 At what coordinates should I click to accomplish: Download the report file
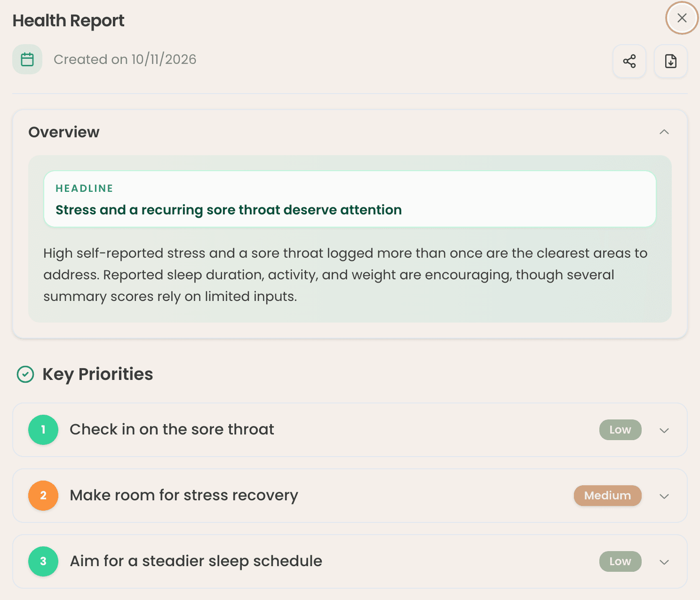pyautogui.click(x=671, y=61)
